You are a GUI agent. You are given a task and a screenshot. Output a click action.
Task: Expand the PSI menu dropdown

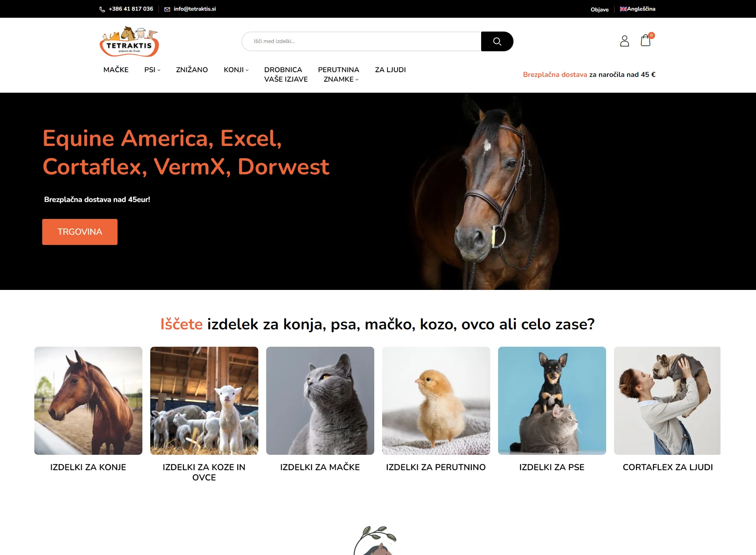pyautogui.click(x=152, y=70)
